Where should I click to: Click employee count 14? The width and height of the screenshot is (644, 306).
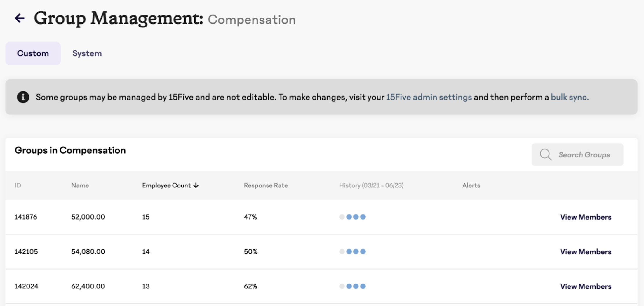point(146,252)
